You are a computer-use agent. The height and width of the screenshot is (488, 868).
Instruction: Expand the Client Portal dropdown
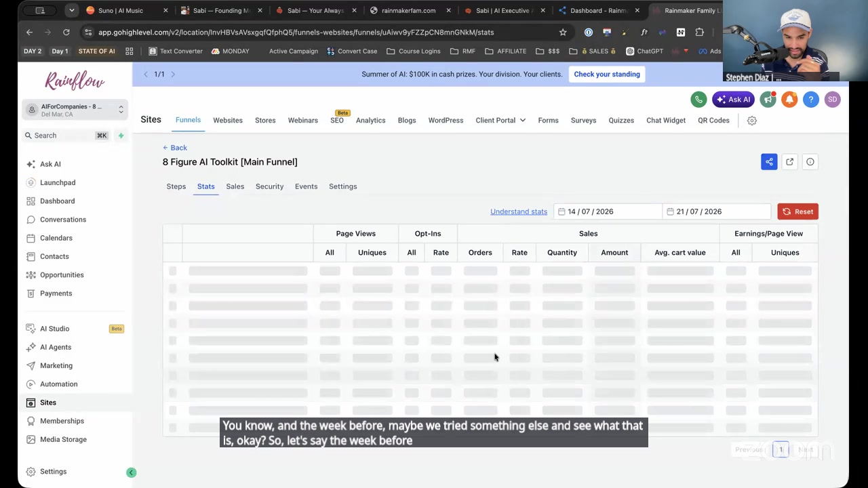500,121
